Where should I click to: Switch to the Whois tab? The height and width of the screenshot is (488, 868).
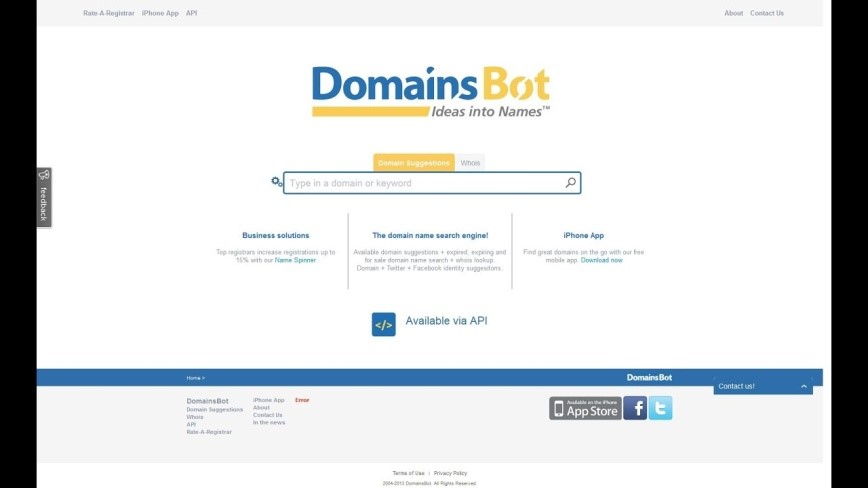point(470,163)
